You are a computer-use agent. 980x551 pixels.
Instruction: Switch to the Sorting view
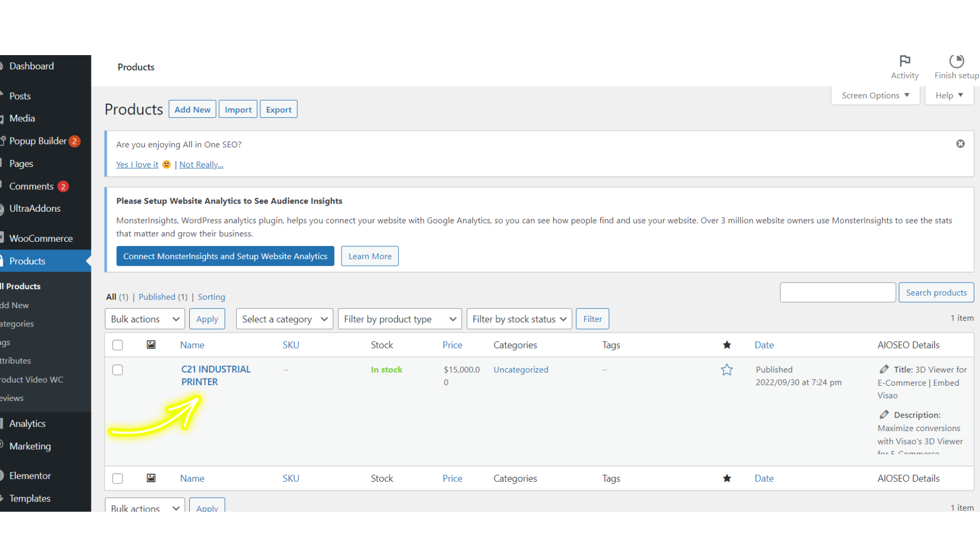coord(211,297)
